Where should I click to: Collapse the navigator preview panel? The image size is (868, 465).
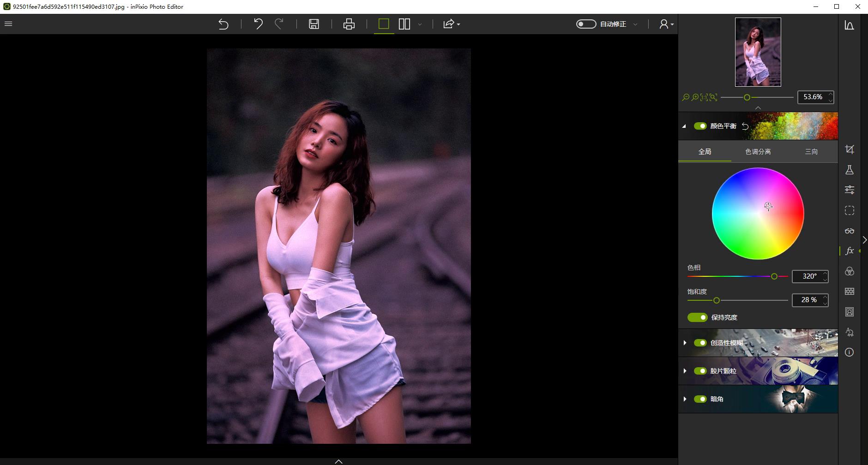tap(758, 107)
